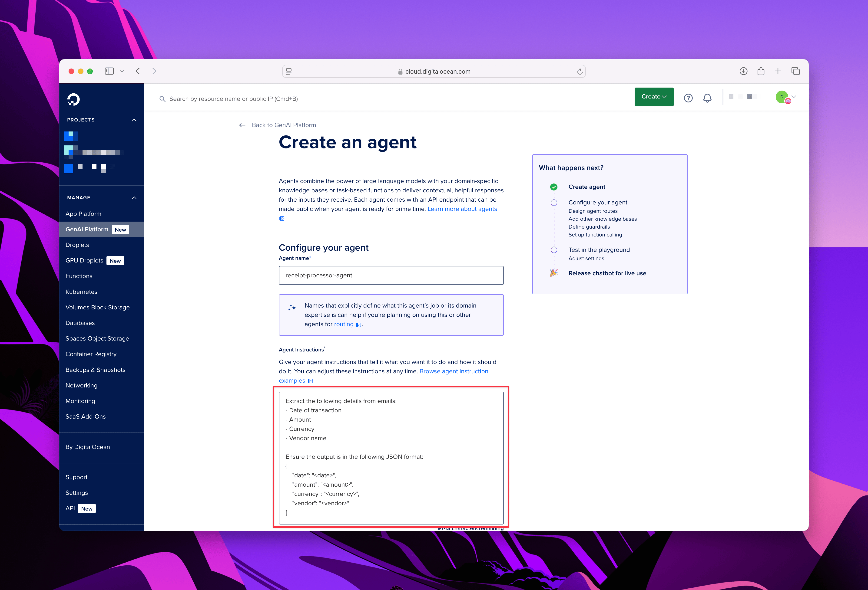Viewport: 868px width, 590px height.
Task: Open Databases in sidebar
Action: [80, 323]
